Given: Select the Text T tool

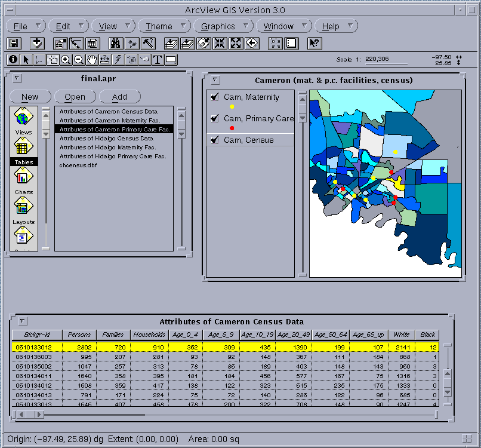Looking at the screenshot, I should pyautogui.click(x=158, y=60).
